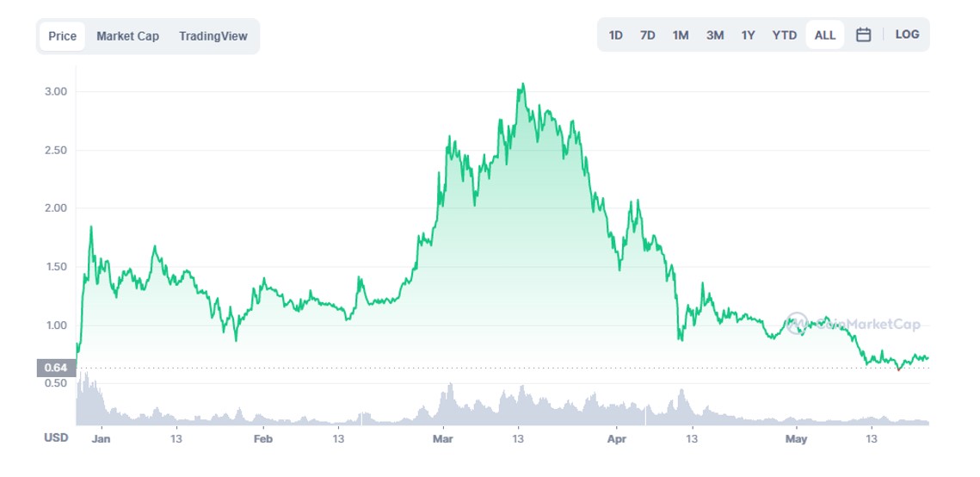
Task: Open the calendar date range picker
Action: tap(864, 35)
